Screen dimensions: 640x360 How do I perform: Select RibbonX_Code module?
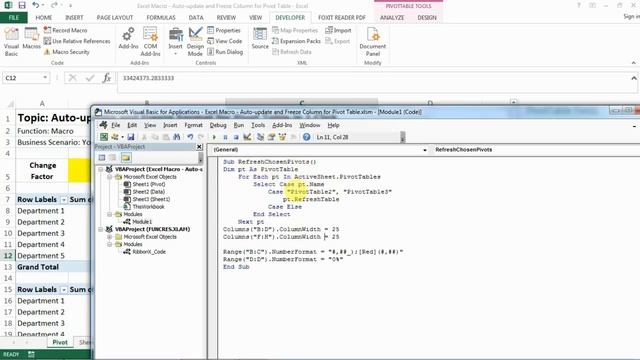tap(149, 252)
